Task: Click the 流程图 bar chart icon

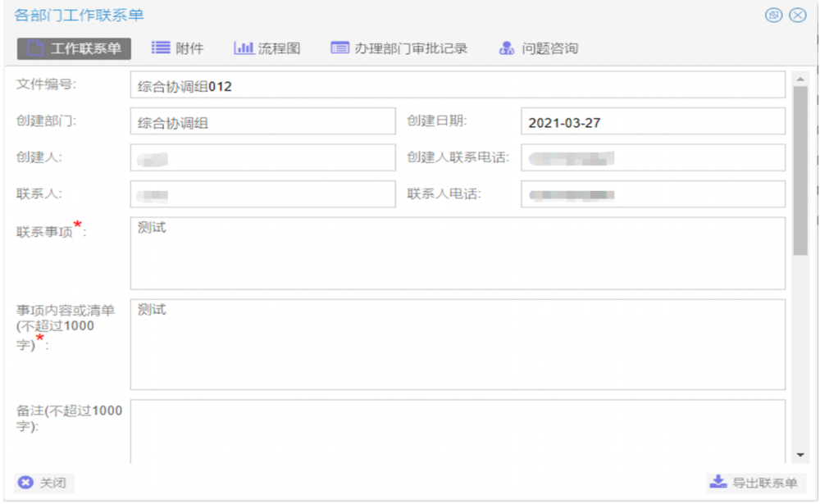Action: [x=244, y=48]
